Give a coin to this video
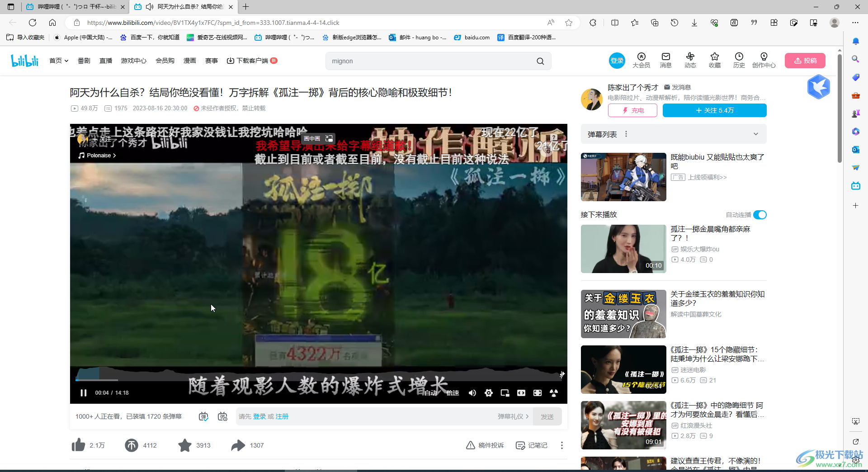The image size is (868, 472). [131, 445]
